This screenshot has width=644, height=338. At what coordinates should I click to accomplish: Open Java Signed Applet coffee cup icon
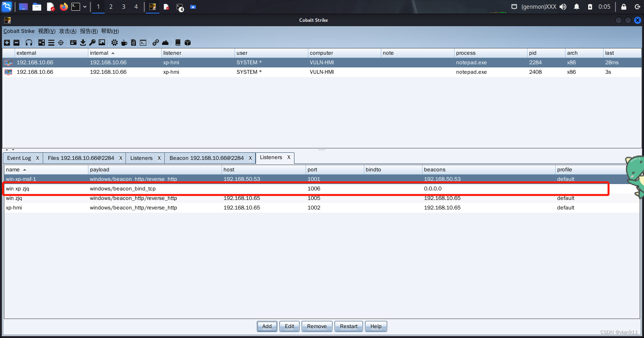(124, 43)
